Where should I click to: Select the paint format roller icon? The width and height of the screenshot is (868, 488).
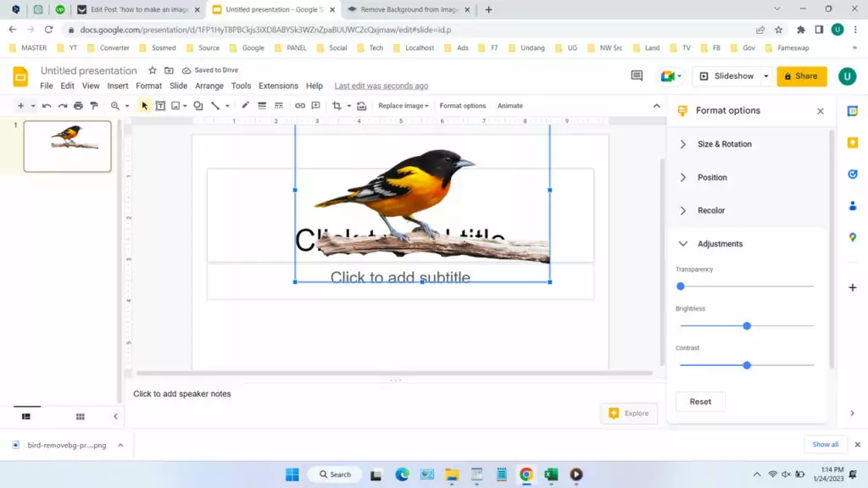[94, 106]
